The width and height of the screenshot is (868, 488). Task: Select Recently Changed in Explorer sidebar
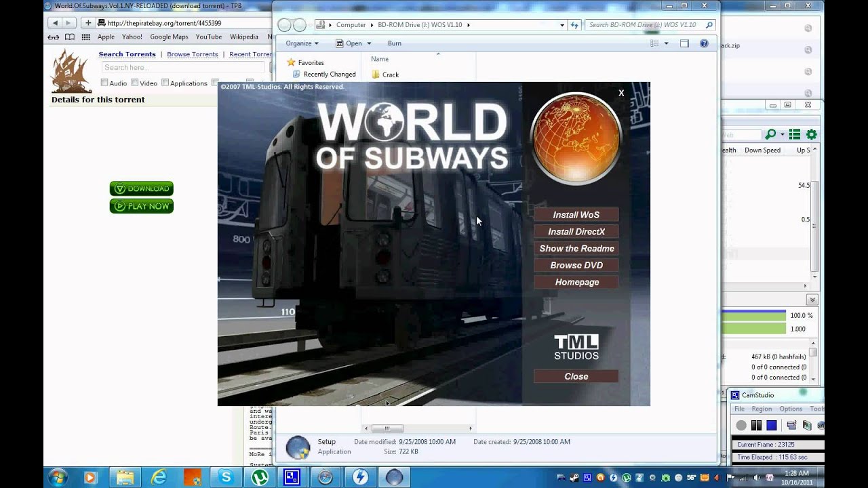[x=330, y=75]
